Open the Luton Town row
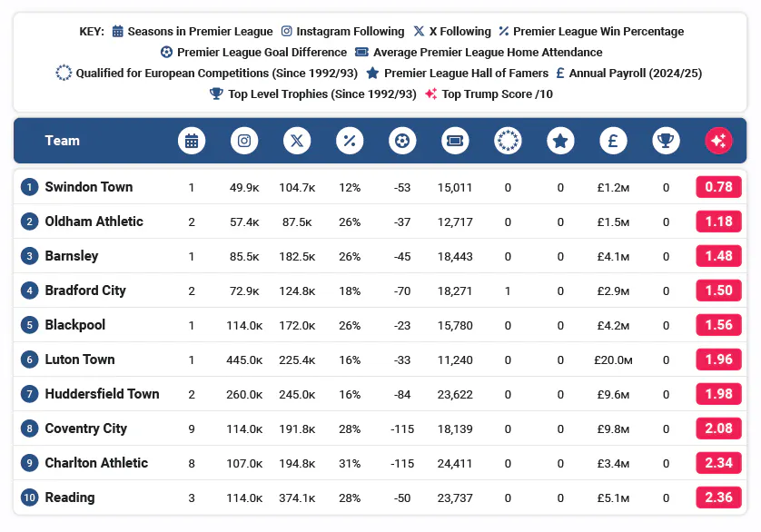 pos(80,360)
